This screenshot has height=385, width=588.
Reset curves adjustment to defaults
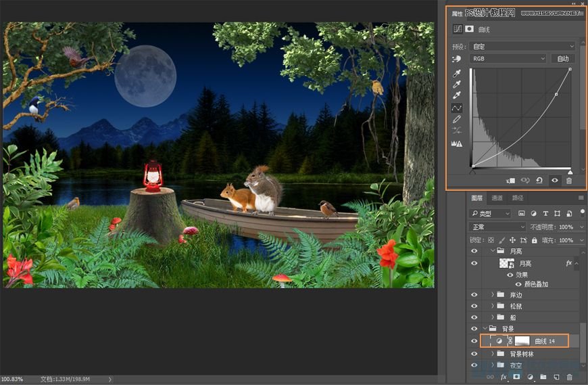(539, 181)
